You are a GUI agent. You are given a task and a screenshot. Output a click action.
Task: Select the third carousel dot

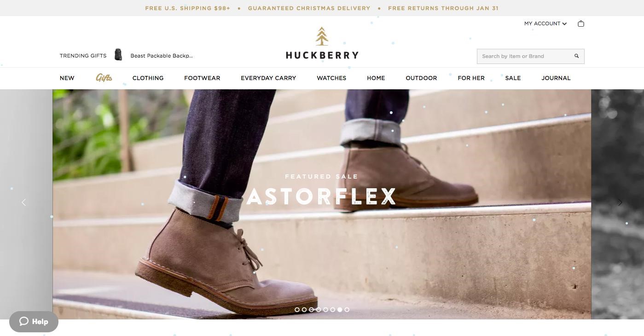point(311,310)
